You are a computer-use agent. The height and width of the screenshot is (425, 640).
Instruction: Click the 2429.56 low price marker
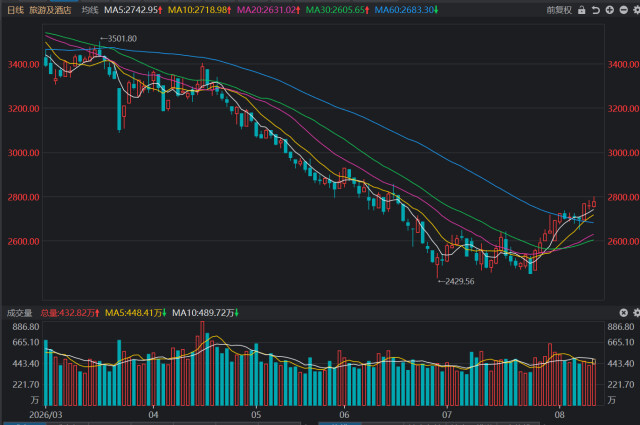pyautogui.click(x=456, y=281)
